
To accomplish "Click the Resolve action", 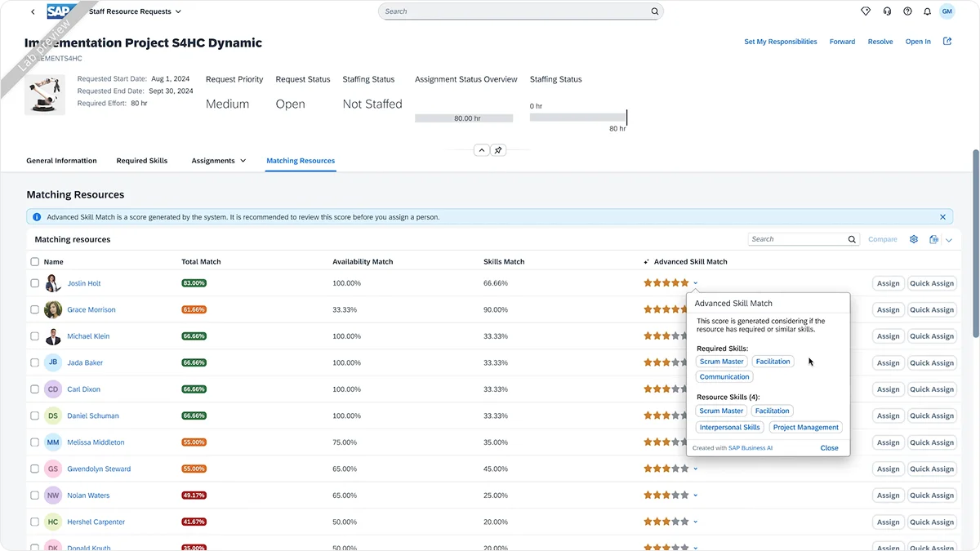I will click(880, 42).
